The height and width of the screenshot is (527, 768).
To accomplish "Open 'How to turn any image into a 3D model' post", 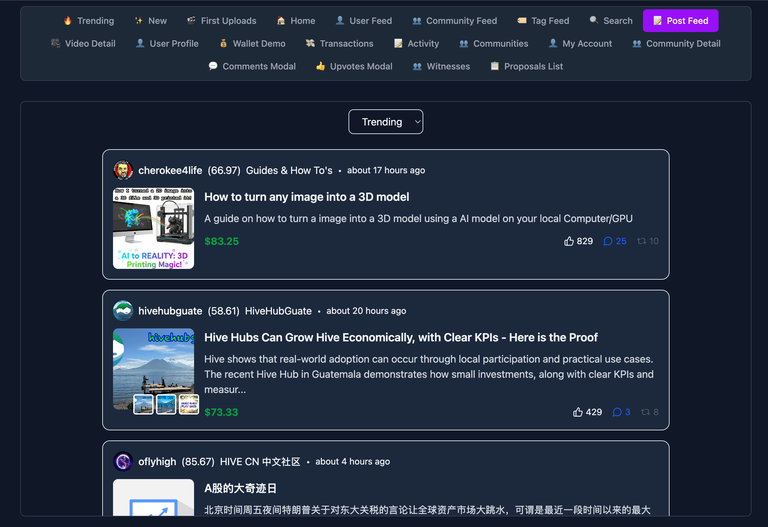I will pyautogui.click(x=307, y=197).
